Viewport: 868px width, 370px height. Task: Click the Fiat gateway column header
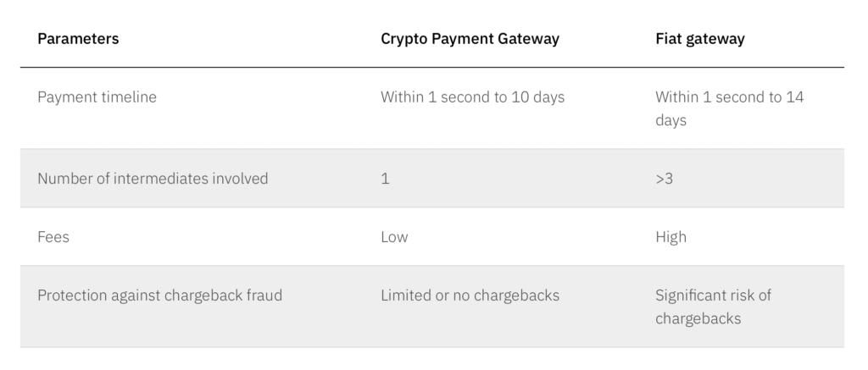[x=700, y=39]
